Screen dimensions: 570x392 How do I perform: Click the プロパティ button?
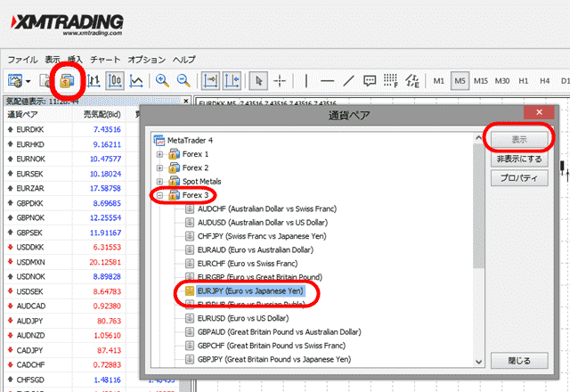(x=519, y=178)
